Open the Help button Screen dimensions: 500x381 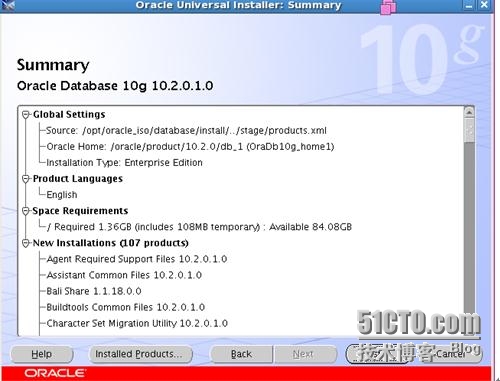pos(42,354)
